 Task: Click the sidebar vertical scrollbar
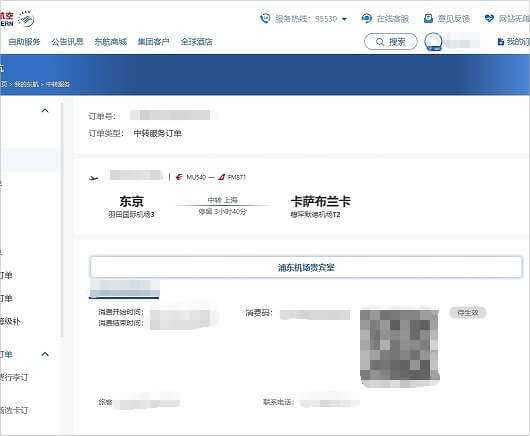pos(62,220)
